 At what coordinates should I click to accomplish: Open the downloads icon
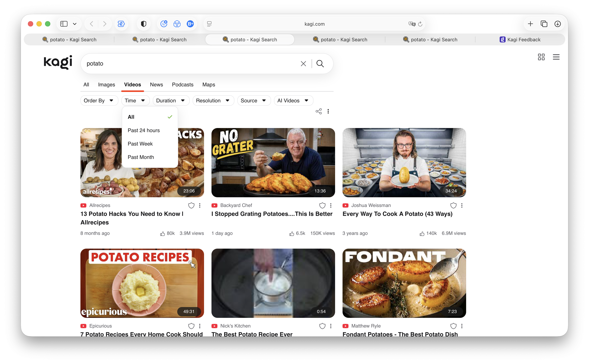pyautogui.click(x=558, y=24)
